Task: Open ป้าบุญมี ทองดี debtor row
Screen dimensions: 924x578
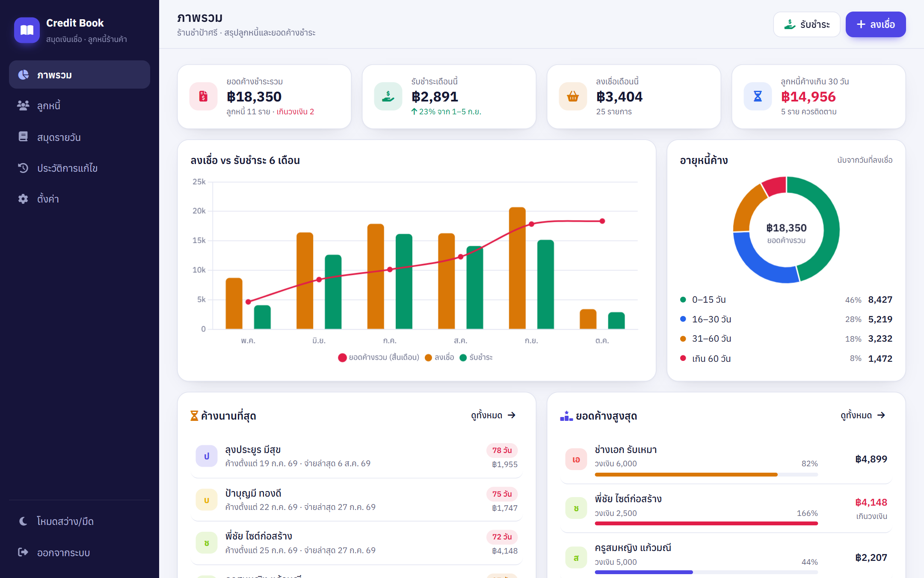Action: click(x=357, y=500)
